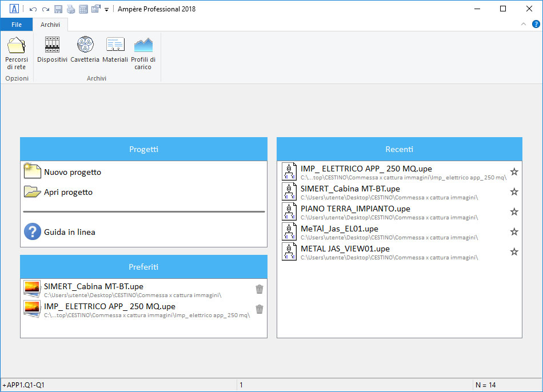
Task: Click the printer icon in title bar
Action: click(71, 9)
